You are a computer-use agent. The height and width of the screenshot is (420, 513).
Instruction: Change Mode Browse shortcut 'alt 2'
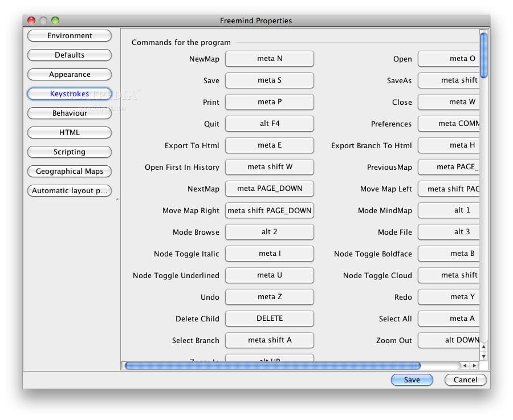click(270, 231)
